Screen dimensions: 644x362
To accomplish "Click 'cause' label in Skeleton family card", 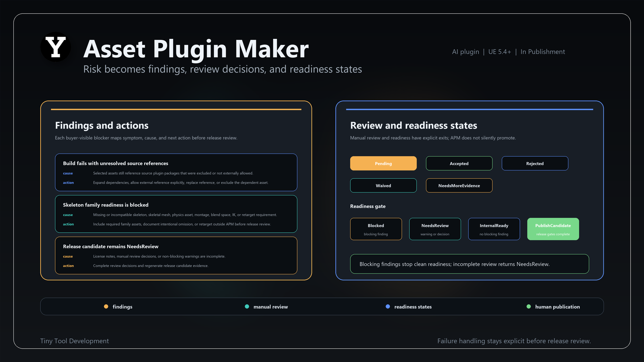I will (68, 215).
